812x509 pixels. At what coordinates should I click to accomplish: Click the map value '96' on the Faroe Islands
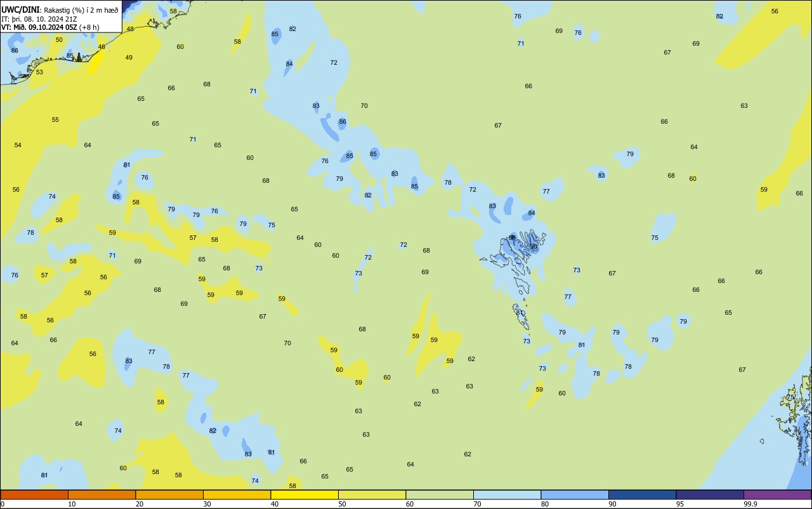[512, 238]
